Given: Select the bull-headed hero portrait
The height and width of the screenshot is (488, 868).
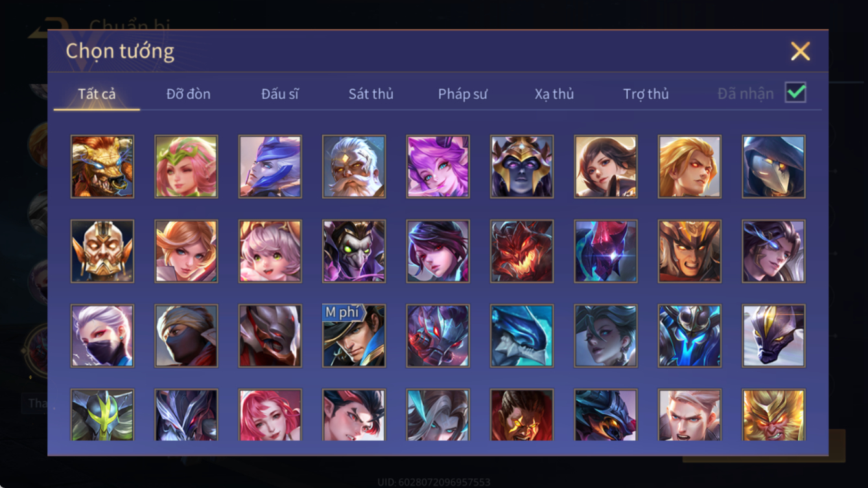Looking at the screenshot, I should pos(102,167).
